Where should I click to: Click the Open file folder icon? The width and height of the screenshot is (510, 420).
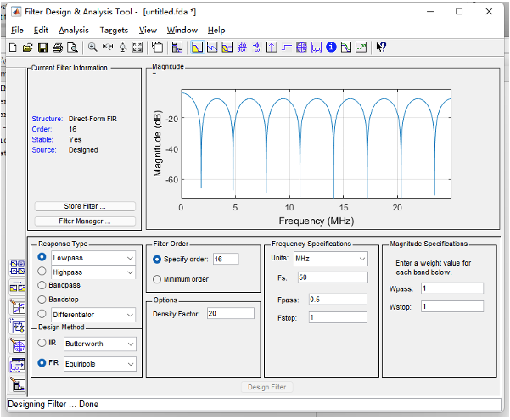coord(27,48)
